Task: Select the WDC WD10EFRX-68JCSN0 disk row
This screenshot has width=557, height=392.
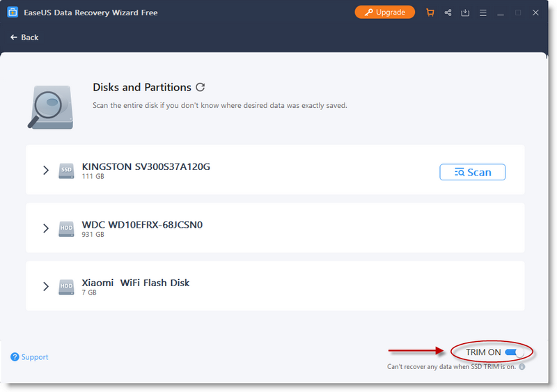Action: 275,228
